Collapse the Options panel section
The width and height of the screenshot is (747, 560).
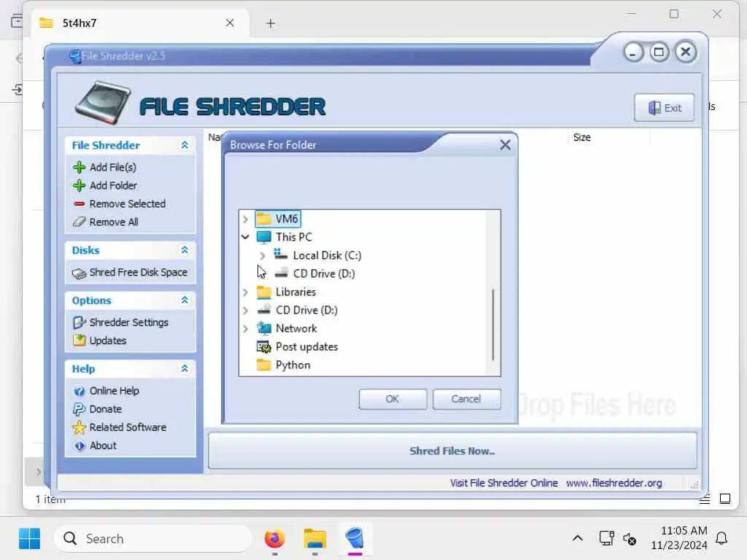(x=185, y=300)
